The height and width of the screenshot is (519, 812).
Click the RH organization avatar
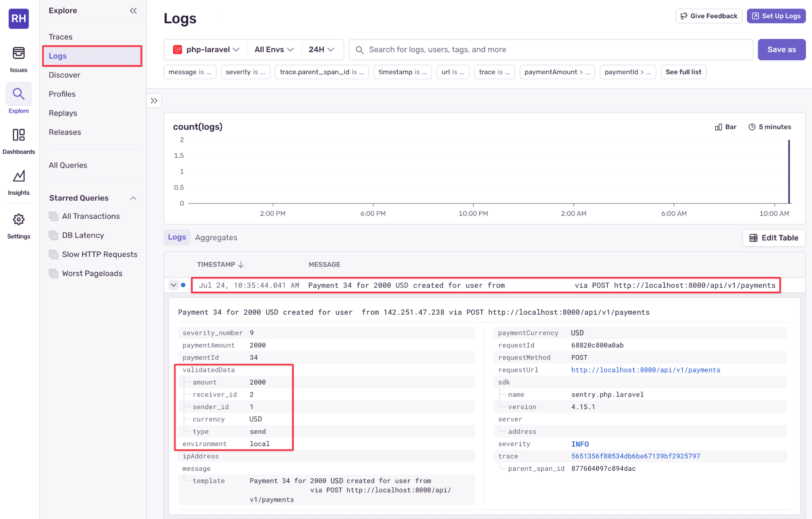click(x=19, y=18)
